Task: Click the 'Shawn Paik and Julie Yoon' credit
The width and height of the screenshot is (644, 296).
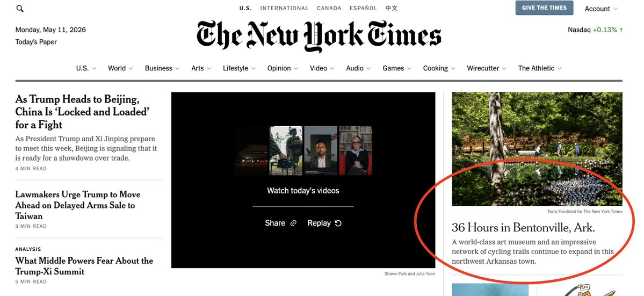Action: pos(409,273)
